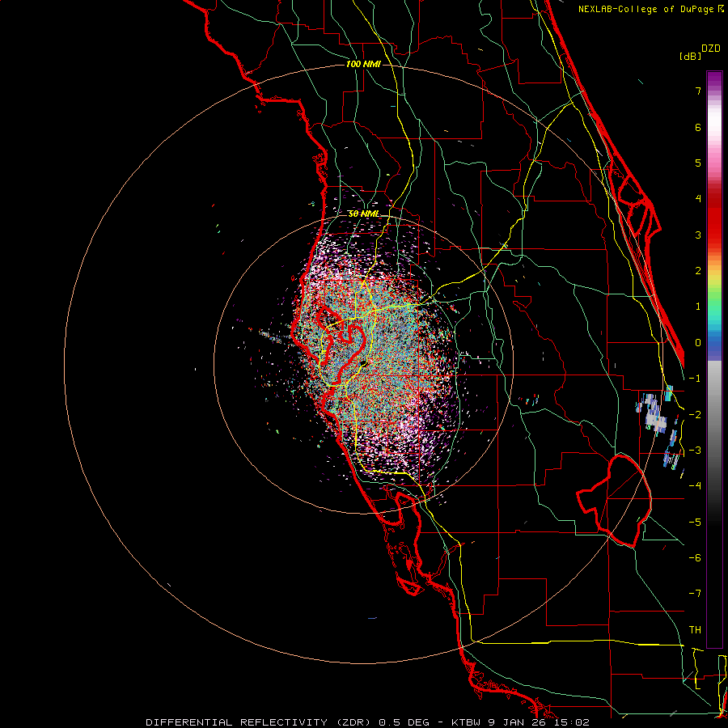Click the 50 NMI range ring label
This screenshot has width=728, height=728.
click(363, 214)
